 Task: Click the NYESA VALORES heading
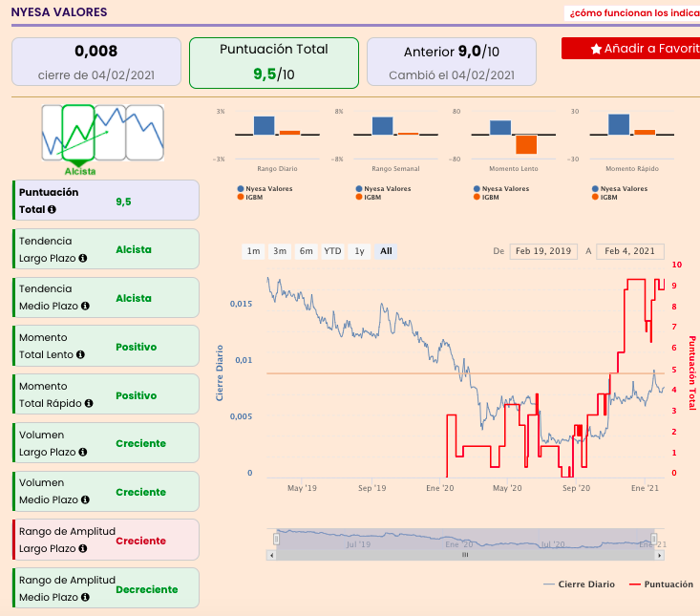click(x=59, y=12)
